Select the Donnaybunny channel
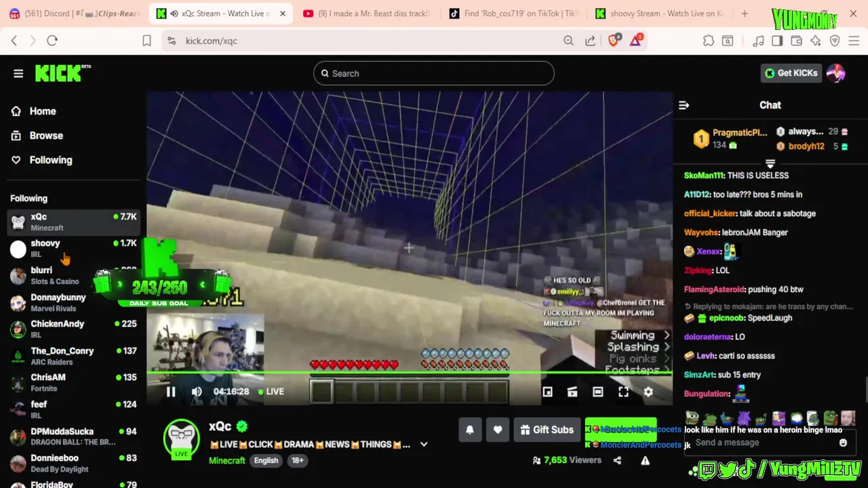The image size is (868, 488). (x=73, y=302)
